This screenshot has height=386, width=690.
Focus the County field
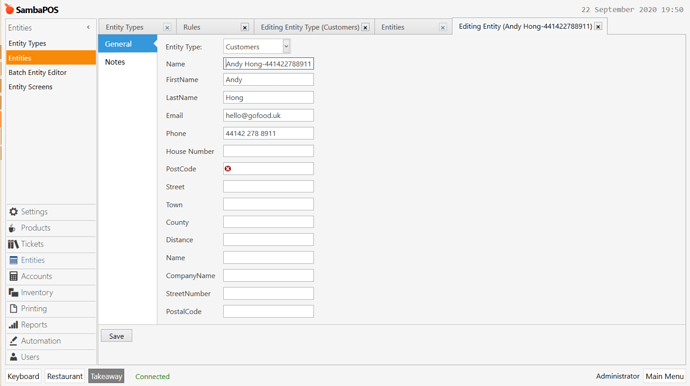268,222
